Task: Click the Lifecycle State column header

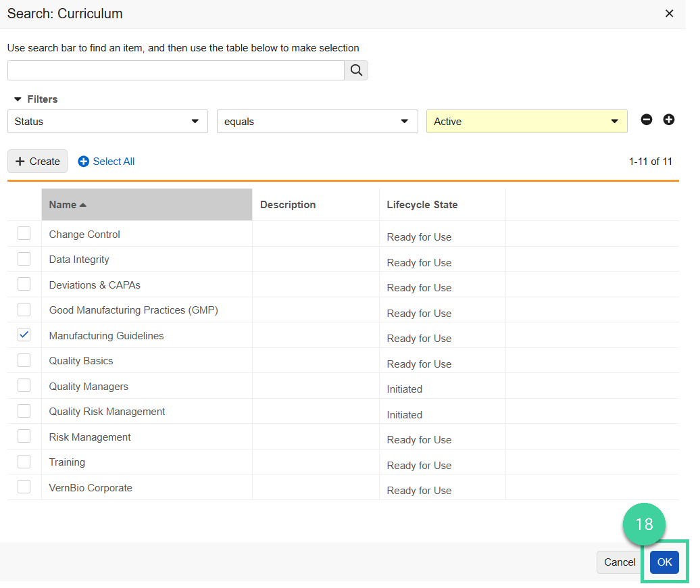Action: click(422, 205)
